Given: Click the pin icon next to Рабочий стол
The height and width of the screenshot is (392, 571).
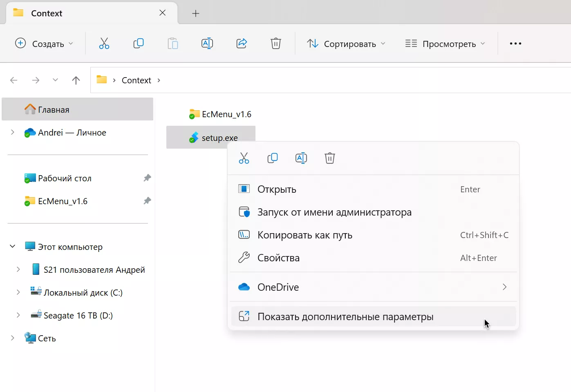Looking at the screenshot, I should (147, 178).
